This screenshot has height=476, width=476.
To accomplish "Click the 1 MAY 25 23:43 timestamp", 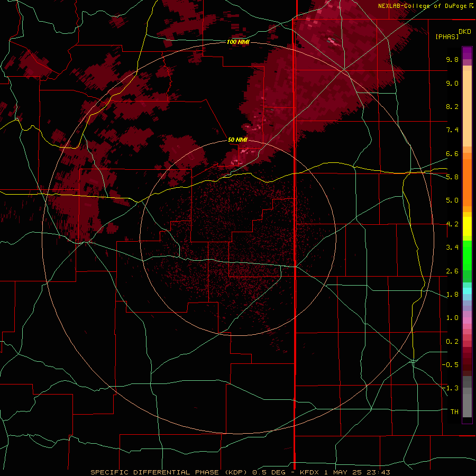I will tap(357, 472).
